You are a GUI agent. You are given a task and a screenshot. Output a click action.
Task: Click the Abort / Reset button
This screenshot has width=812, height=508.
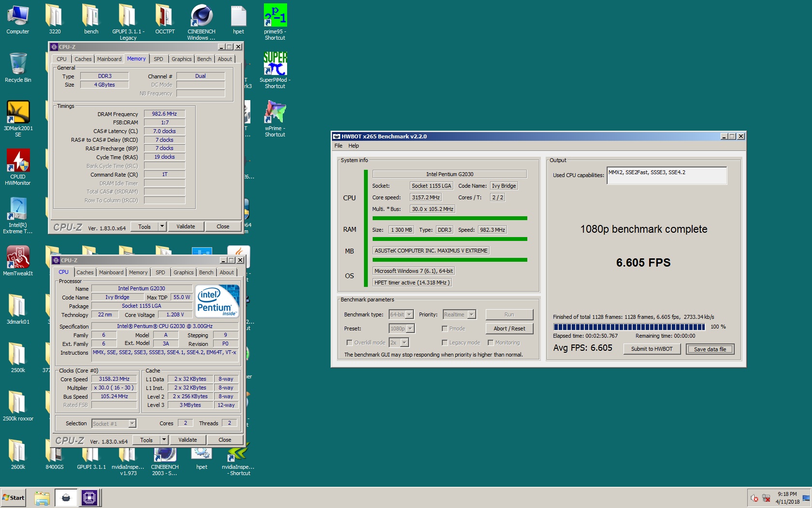(x=509, y=329)
